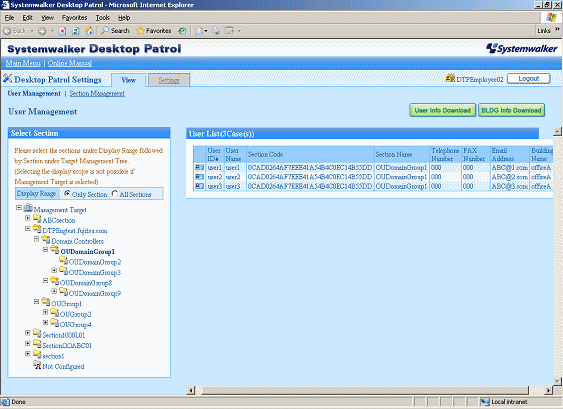Open the View menu in menu bar

[x=47, y=18]
